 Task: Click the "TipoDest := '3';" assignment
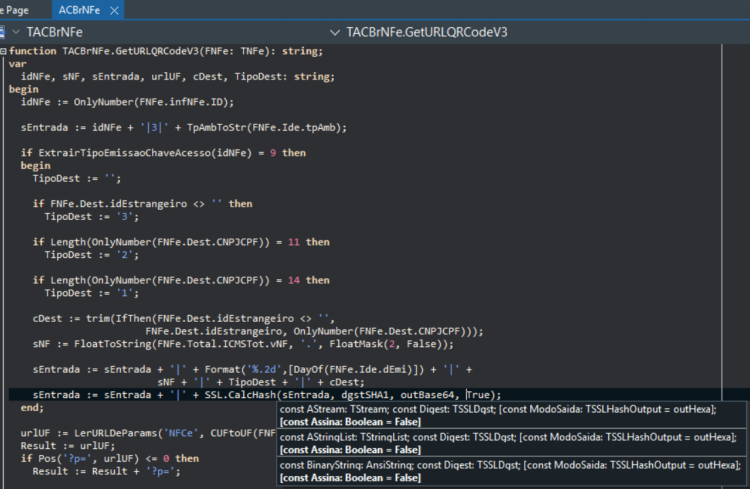click(91, 217)
